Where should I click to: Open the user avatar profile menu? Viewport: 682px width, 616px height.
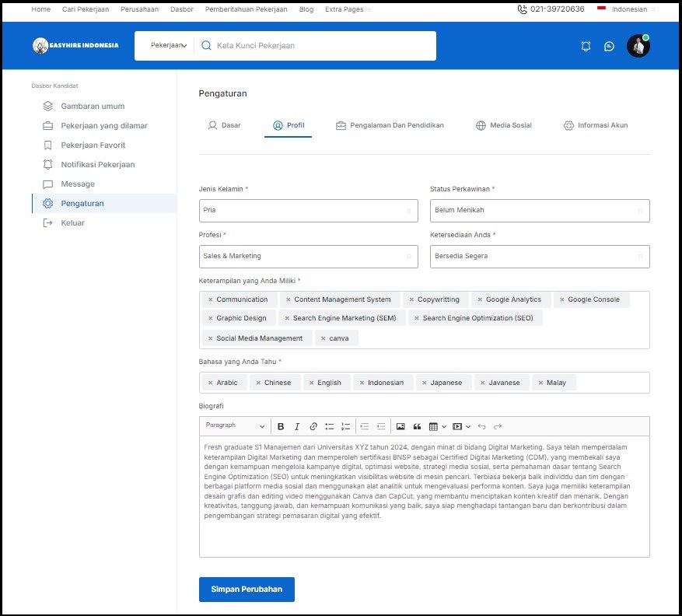tap(638, 46)
